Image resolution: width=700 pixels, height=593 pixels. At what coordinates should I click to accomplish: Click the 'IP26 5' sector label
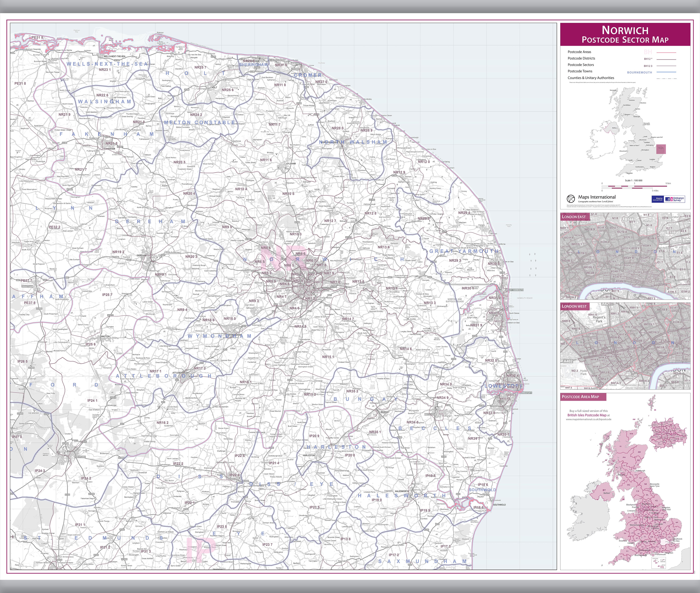tap(23, 362)
